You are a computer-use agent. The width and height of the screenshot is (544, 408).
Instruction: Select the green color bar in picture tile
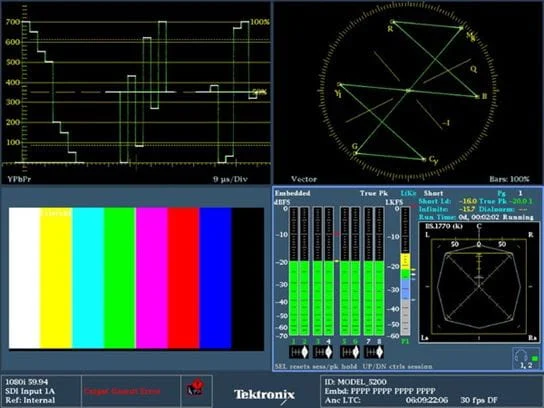[120, 278]
